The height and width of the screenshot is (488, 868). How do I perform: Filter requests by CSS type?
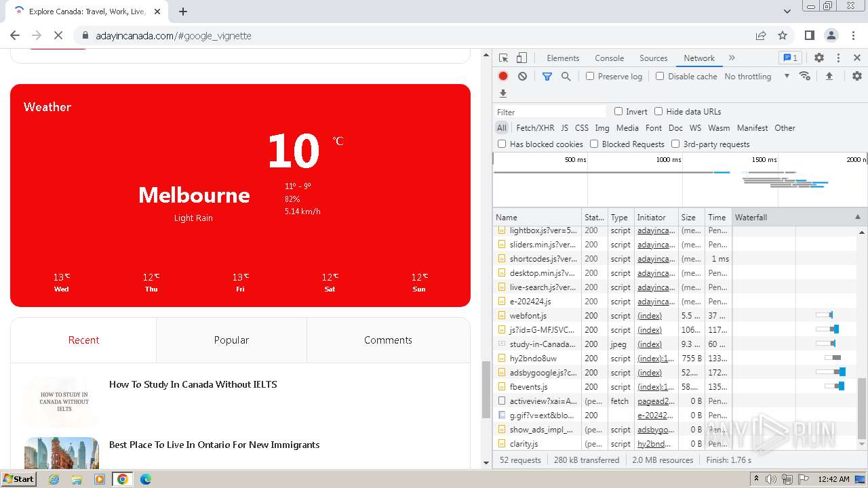582,128
